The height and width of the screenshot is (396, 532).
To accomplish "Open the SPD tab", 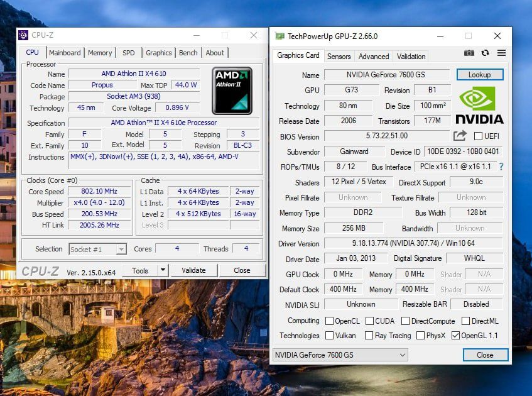I will coord(129,53).
